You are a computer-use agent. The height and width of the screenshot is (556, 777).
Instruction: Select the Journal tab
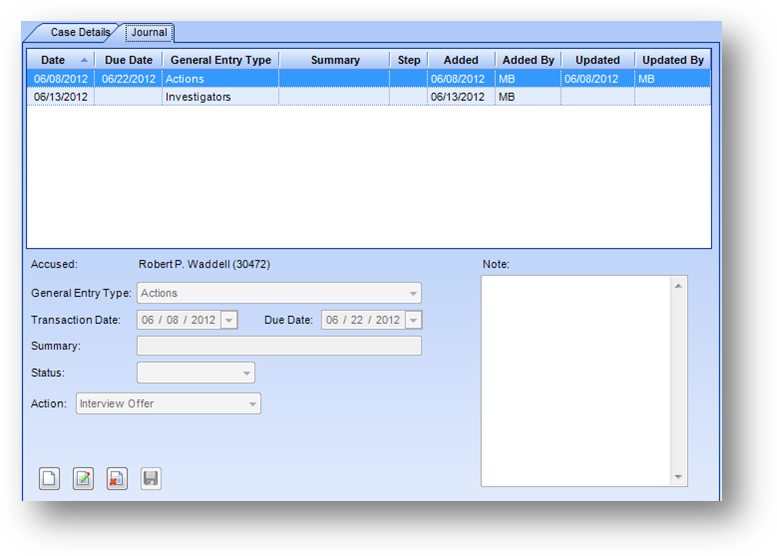click(149, 32)
